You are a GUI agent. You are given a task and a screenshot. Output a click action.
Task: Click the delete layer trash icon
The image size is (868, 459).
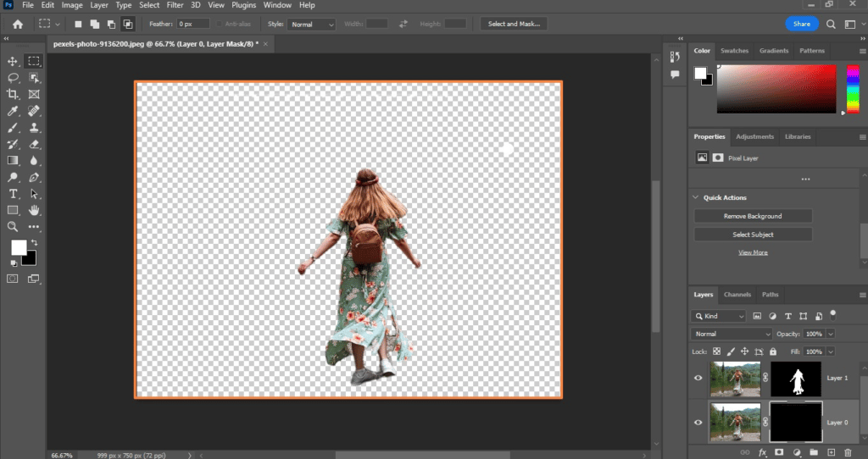click(x=848, y=453)
